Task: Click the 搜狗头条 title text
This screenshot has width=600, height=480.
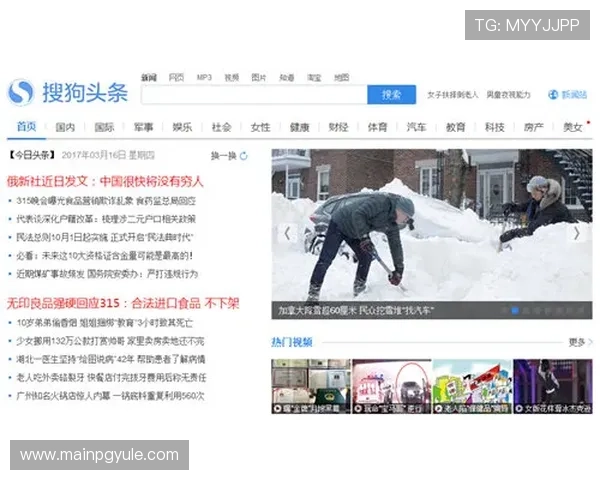Action: pyautogui.click(x=85, y=92)
